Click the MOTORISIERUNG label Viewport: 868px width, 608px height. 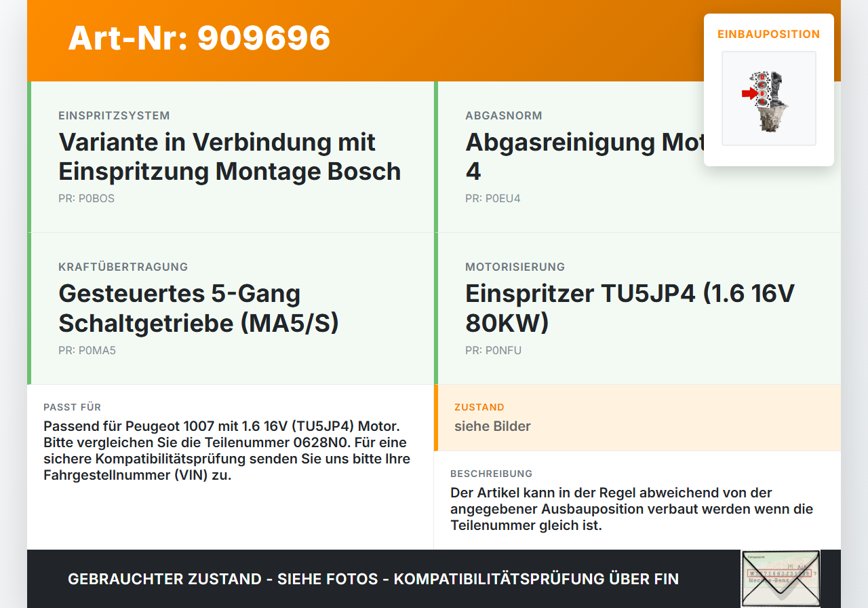[515, 267]
